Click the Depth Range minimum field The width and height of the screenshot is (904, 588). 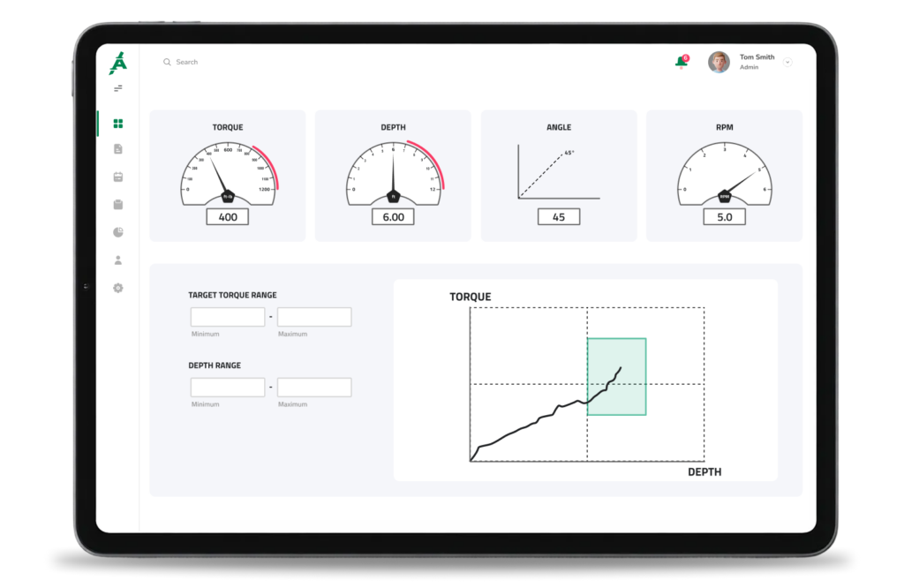point(228,388)
